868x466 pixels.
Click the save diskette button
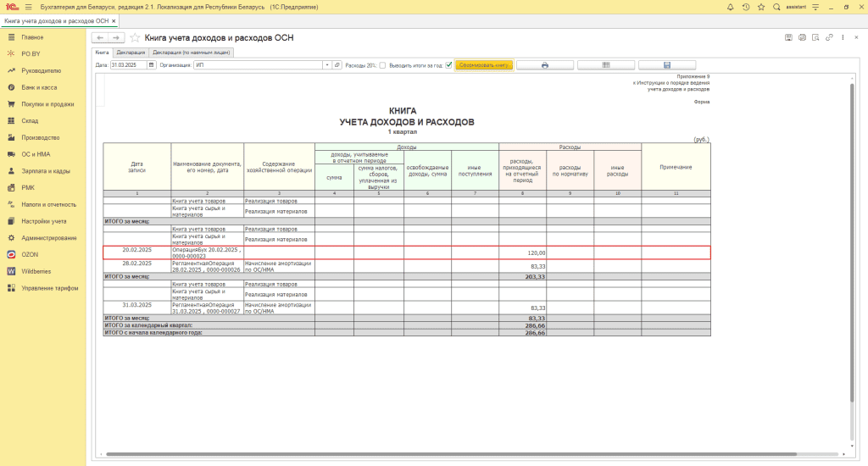click(667, 65)
